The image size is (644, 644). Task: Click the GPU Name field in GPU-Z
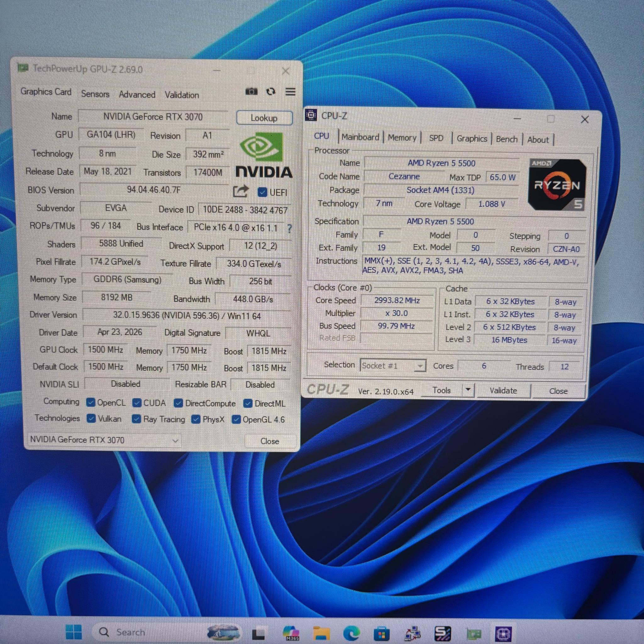click(x=153, y=117)
